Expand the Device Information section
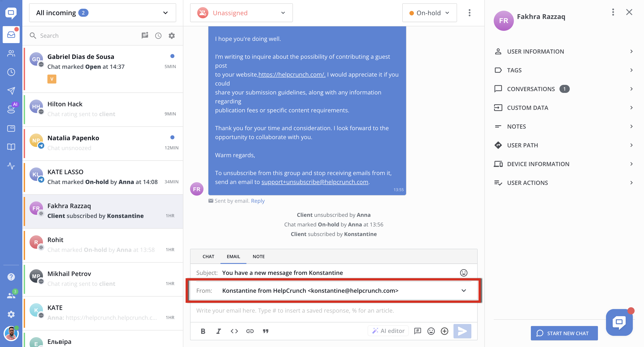Image resolution: width=644 pixels, height=347 pixels. (x=564, y=164)
